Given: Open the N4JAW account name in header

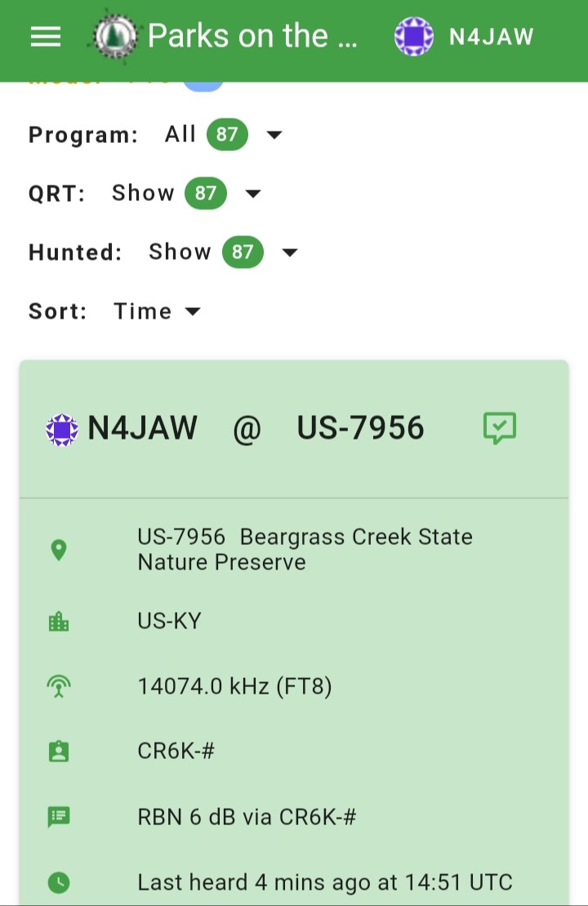Looking at the screenshot, I should [492, 37].
